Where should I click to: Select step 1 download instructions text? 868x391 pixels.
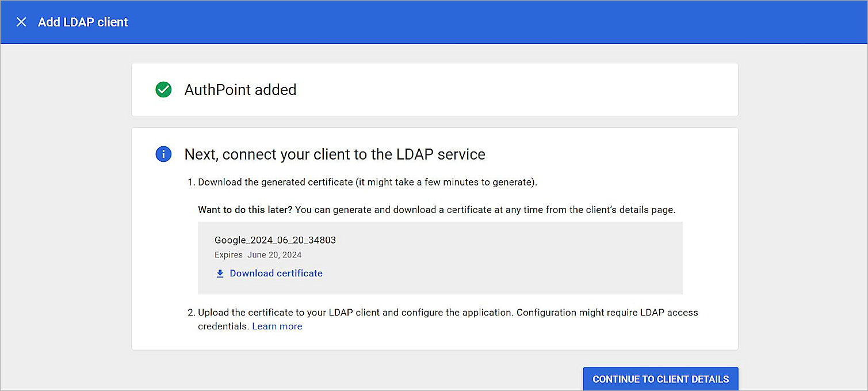(x=367, y=182)
